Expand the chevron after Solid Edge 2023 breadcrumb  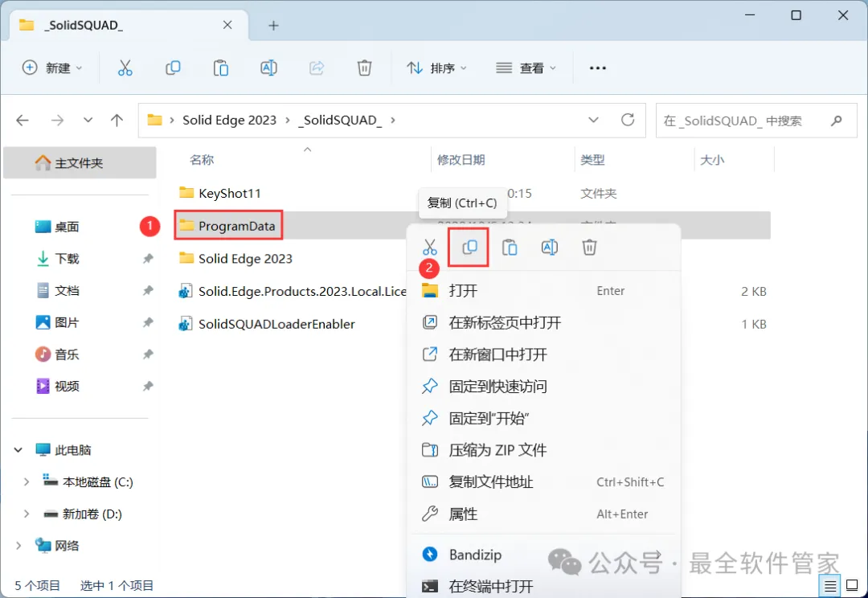point(287,120)
